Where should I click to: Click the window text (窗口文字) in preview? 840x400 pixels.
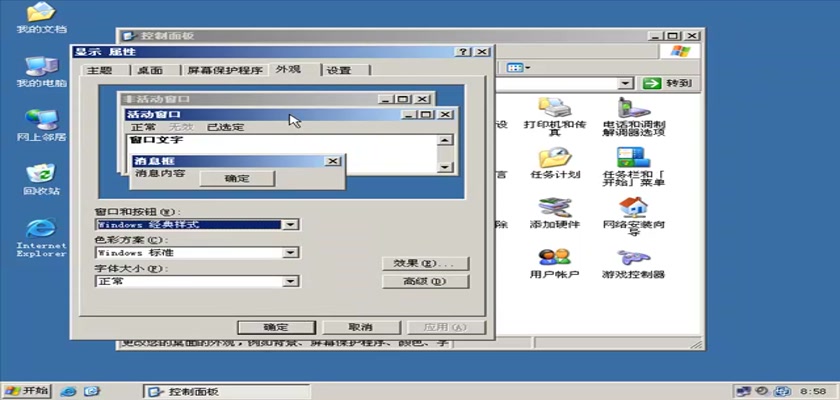coord(156,140)
